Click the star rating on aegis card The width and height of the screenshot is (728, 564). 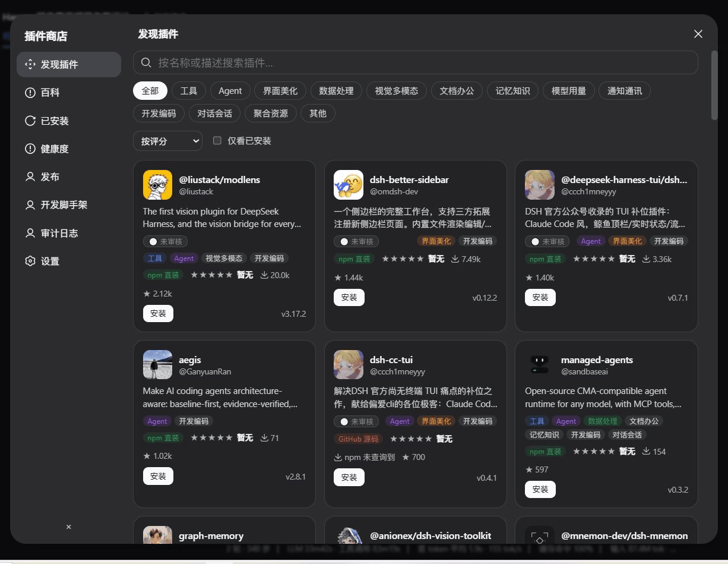point(211,437)
